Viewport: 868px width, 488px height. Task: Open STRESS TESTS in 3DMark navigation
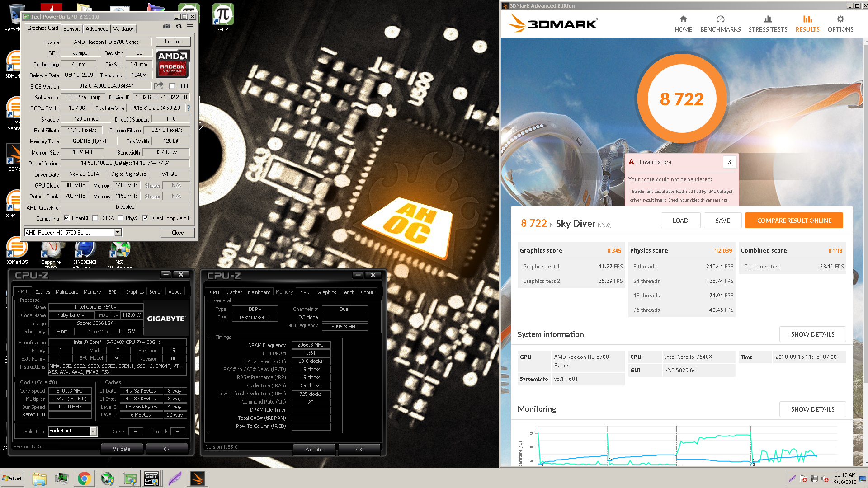click(x=768, y=24)
